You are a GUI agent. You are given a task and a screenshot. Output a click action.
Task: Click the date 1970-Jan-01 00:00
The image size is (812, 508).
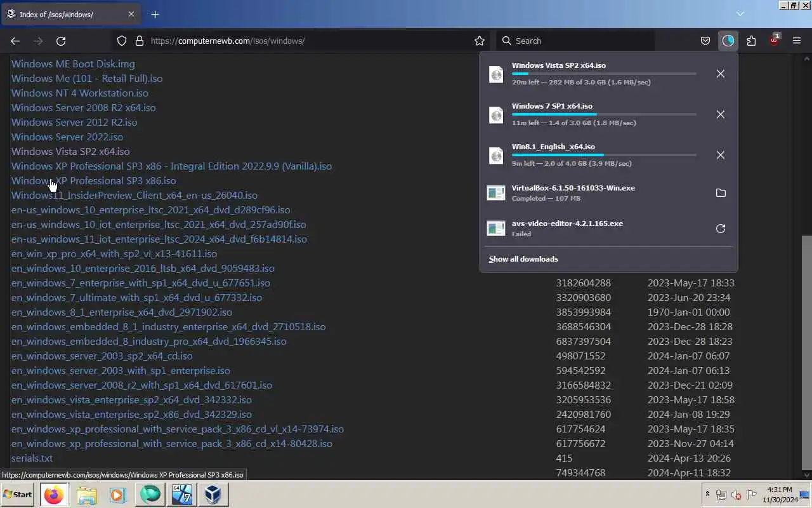pyautogui.click(x=688, y=312)
